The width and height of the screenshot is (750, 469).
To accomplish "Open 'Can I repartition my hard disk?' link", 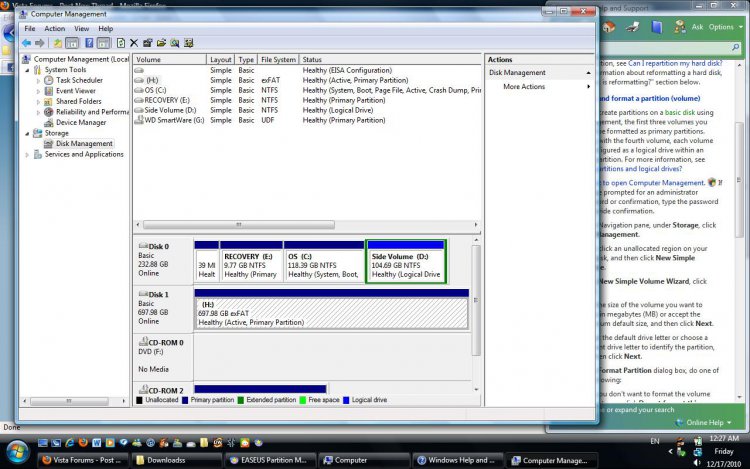I will click(x=675, y=63).
